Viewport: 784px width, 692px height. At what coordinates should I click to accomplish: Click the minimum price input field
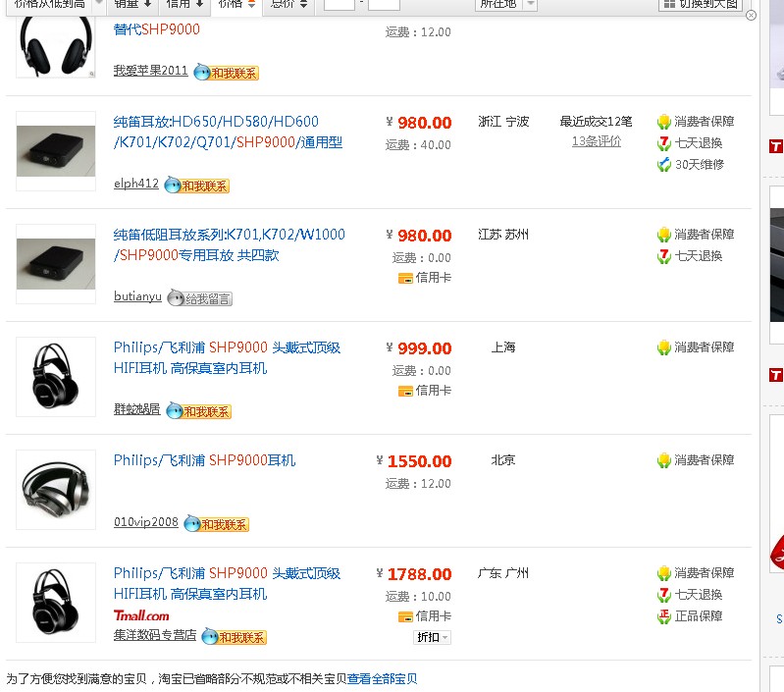339,4
